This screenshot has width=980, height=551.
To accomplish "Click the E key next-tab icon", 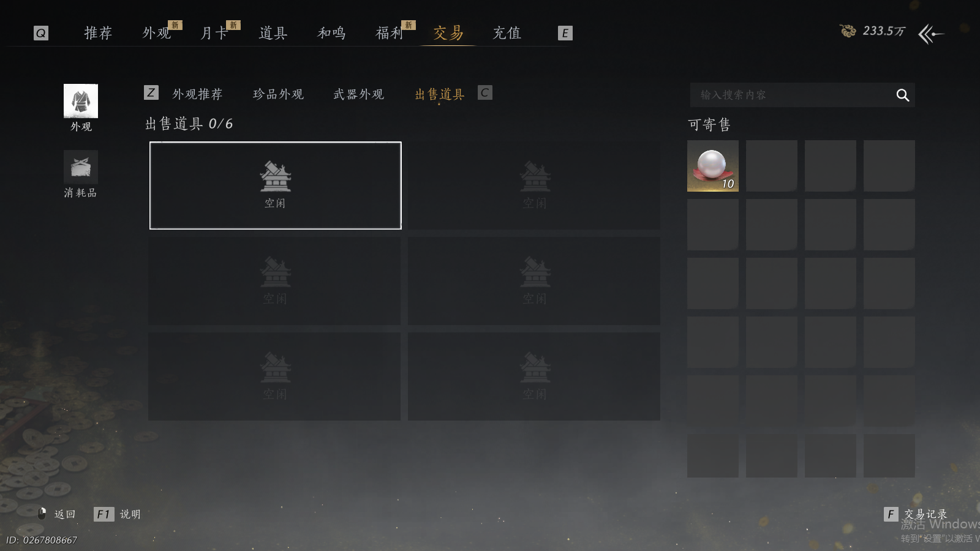I will (565, 33).
